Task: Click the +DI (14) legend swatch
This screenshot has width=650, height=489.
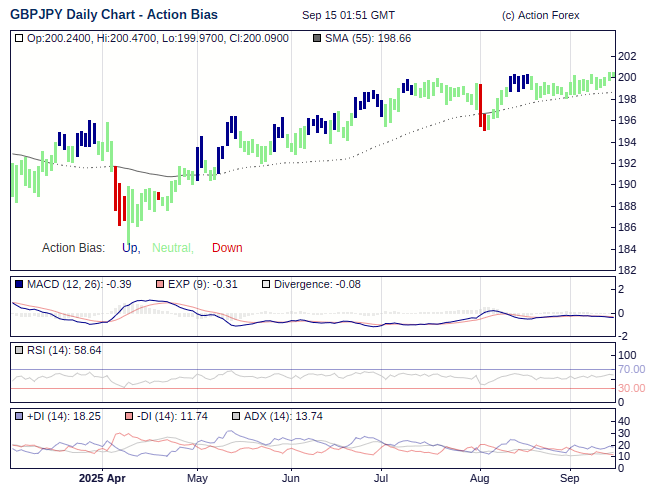Action: click(x=19, y=416)
